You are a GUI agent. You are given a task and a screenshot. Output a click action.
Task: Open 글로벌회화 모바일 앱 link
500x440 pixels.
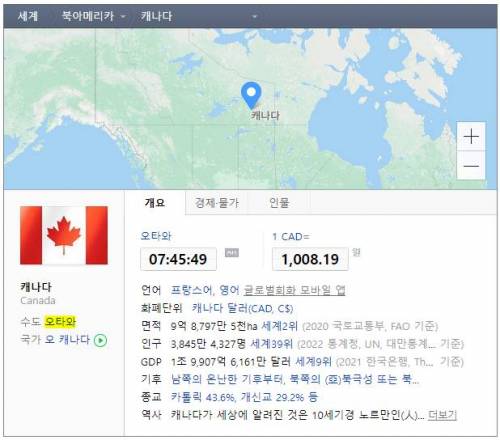(x=294, y=290)
